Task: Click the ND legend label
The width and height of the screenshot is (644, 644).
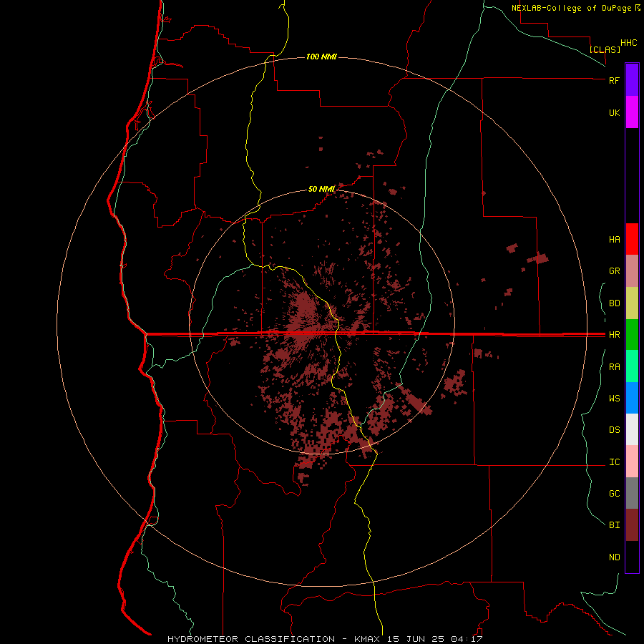Action: point(614,557)
